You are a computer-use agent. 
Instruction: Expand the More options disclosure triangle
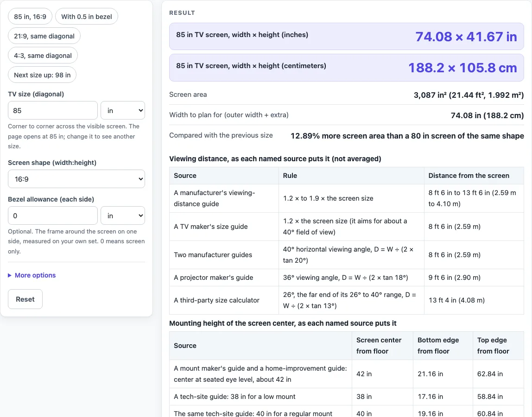(x=10, y=275)
